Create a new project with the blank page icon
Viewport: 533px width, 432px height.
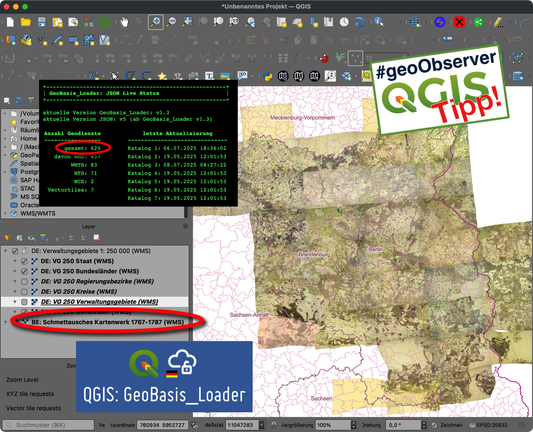pyautogui.click(x=10, y=22)
